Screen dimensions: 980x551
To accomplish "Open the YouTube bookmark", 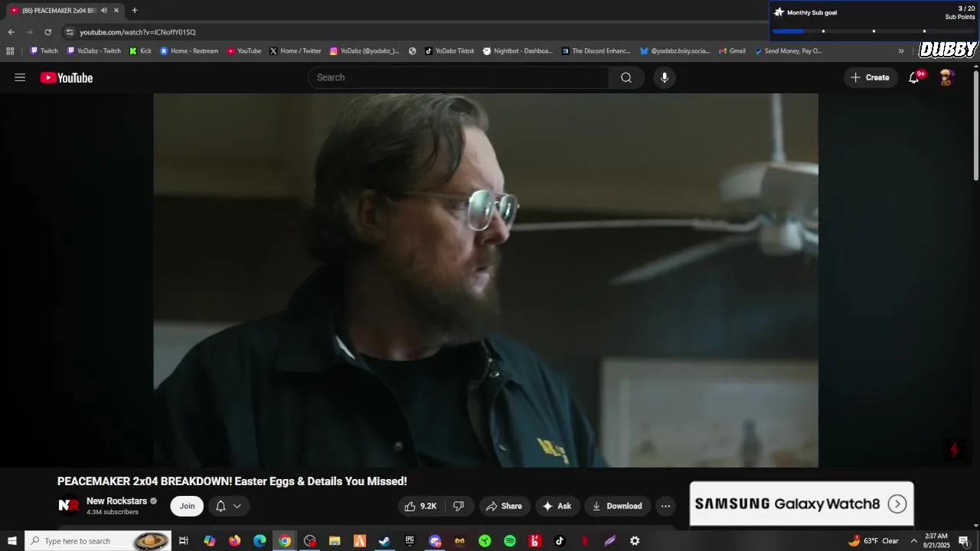I will [x=243, y=51].
